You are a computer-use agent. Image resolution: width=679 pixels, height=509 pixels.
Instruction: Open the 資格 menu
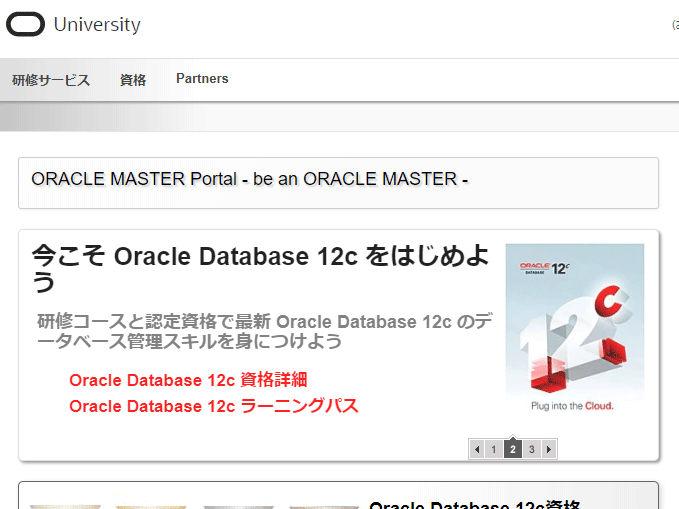[133, 80]
